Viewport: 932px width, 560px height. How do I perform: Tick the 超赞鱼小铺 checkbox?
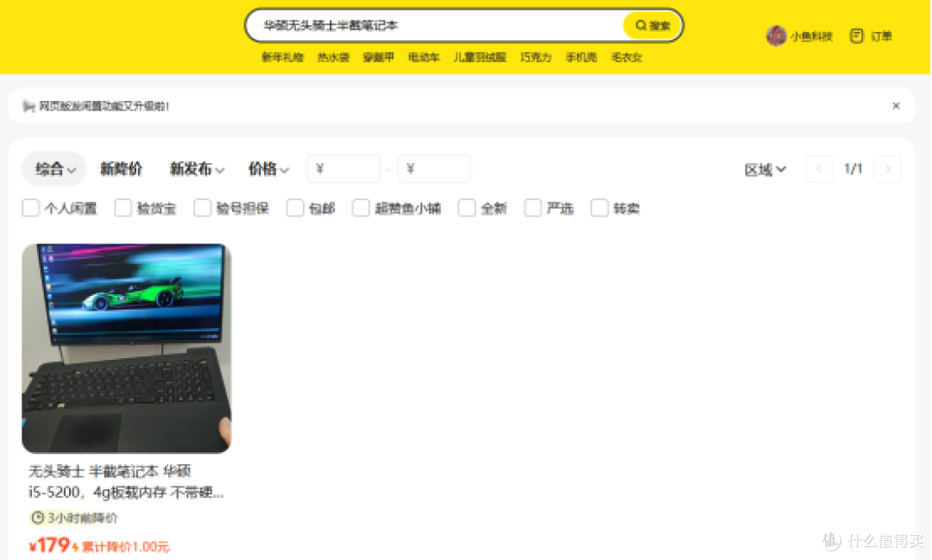[361, 208]
